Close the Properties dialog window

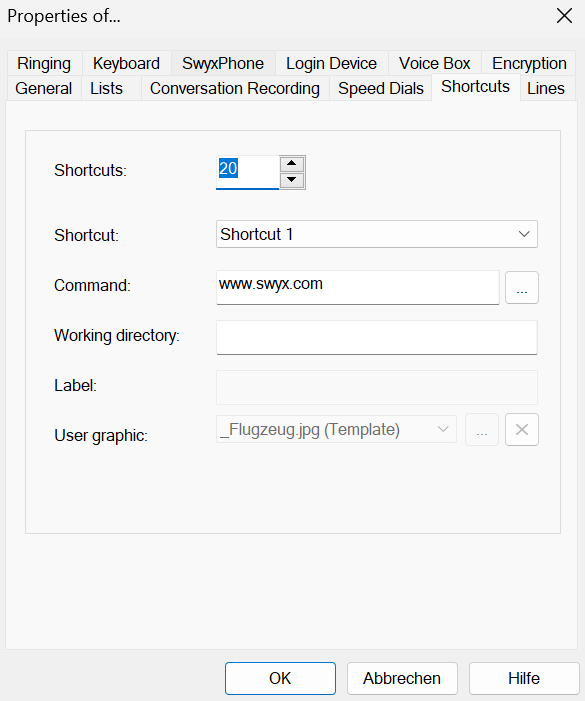pos(564,16)
